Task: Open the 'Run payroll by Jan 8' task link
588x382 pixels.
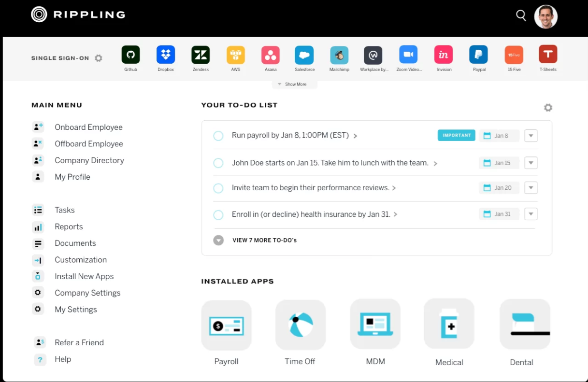Action: [294, 135]
